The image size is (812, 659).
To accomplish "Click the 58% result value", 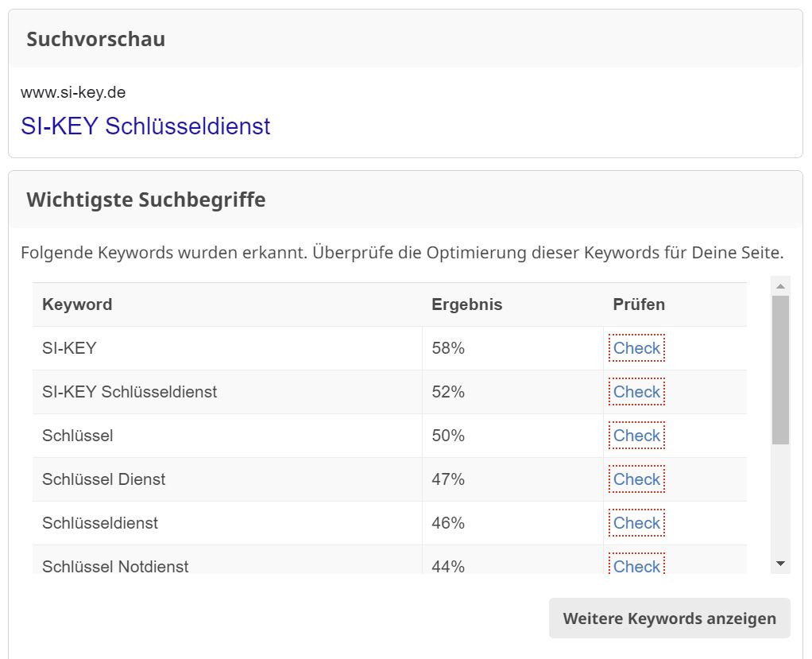I will point(448,348).
